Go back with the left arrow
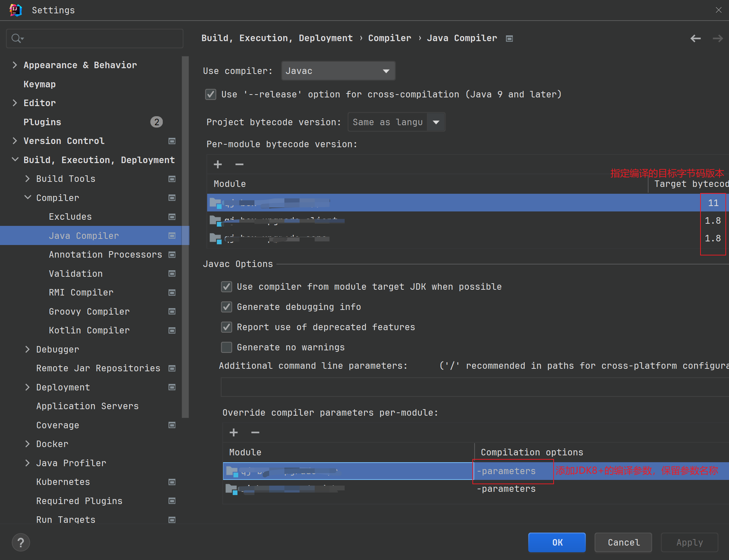This screenshot has height=560, width=729. [695, 38]
